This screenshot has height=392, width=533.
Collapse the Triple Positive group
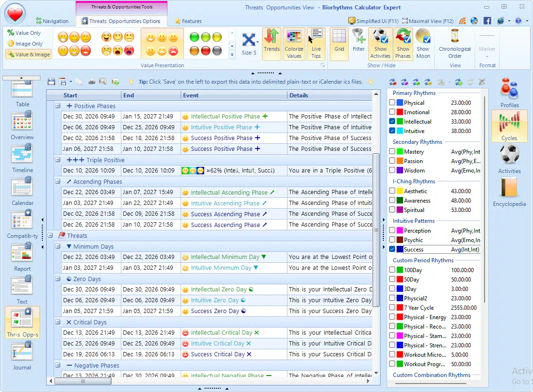click(58, 160)
